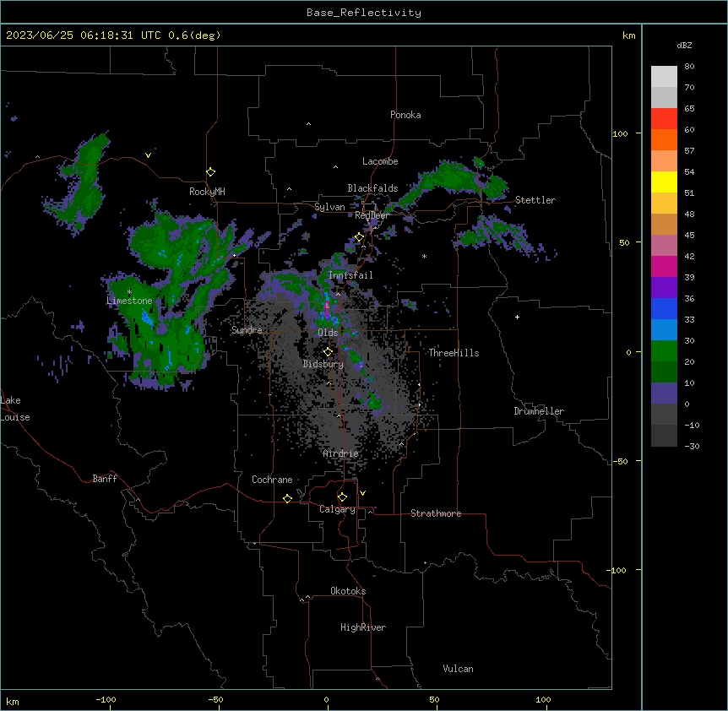
Task: Click the Red Deer city label
Action: (372, 215)
